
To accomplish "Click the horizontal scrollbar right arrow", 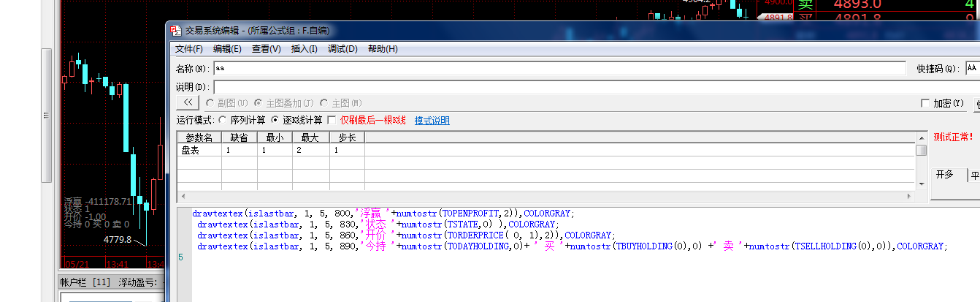I will (910, 197).
